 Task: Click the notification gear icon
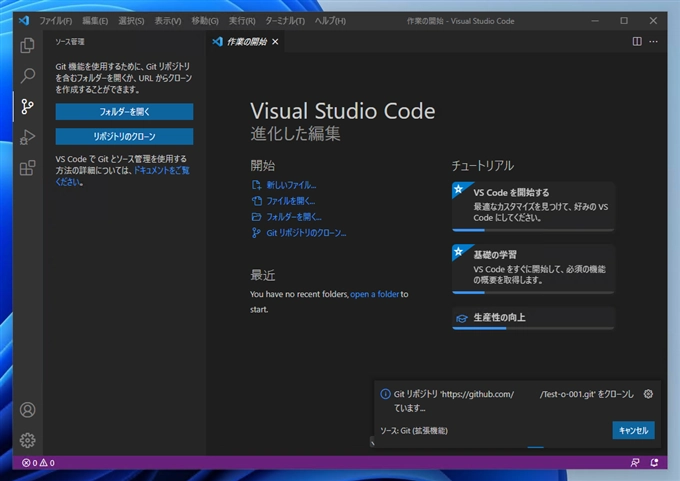(648, 394)
